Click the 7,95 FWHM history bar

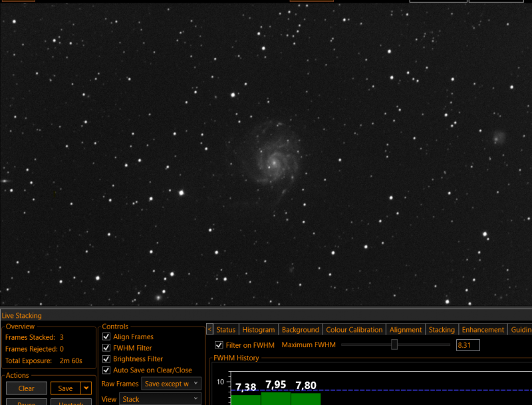[x=276, y=398]
